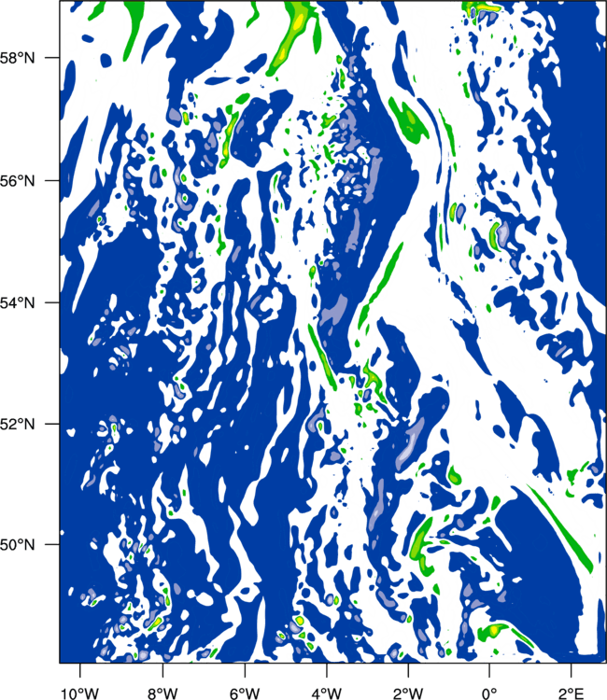Click the 58°N latitude label
The width and height of the screenshot is (607, 700).
(18, 58)
